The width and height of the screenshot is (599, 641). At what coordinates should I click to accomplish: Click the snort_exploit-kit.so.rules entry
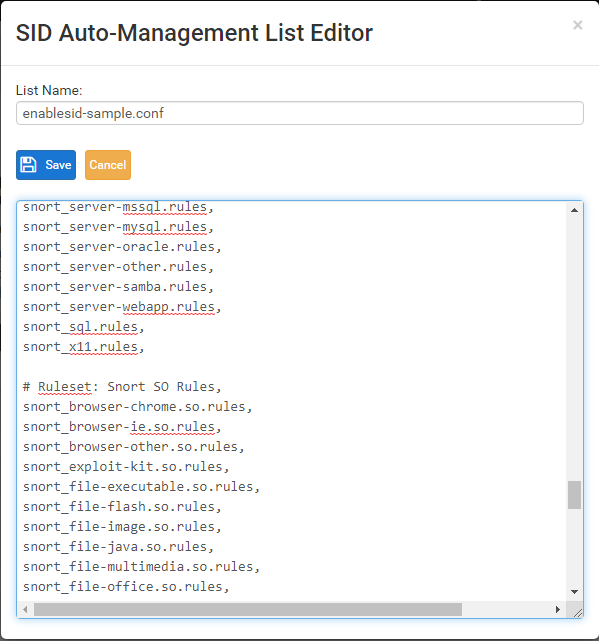click(x=126, y=467)
